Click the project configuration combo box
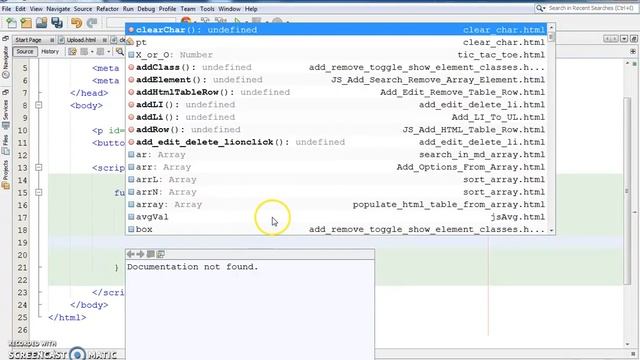 tap(141, 23)
